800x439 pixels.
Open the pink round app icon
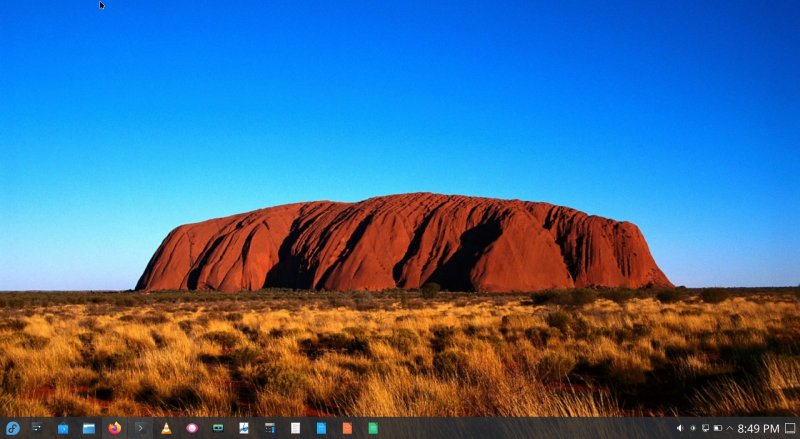pyautogui.click(x=192, y=428)
